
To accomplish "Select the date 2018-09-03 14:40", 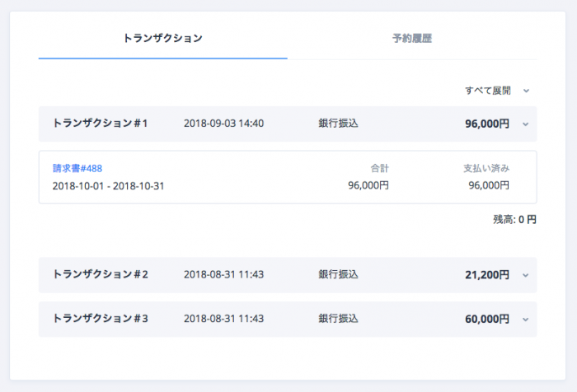I will 223,124.
